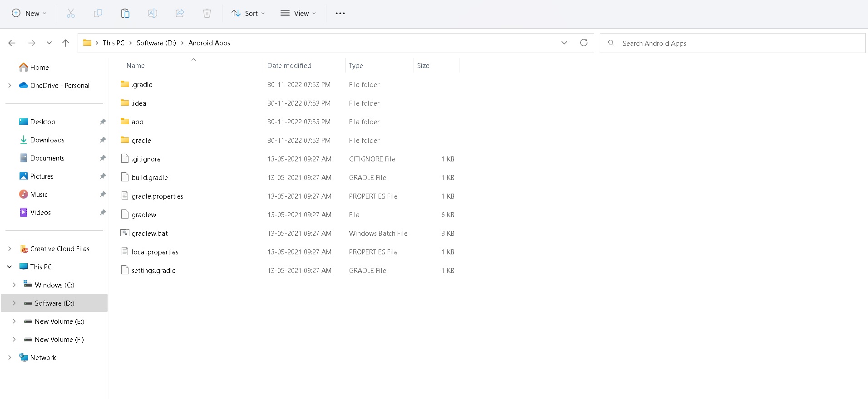Collapse the This PC node
The height and width of the screenshot is (399, 868).
pos(10,267)
